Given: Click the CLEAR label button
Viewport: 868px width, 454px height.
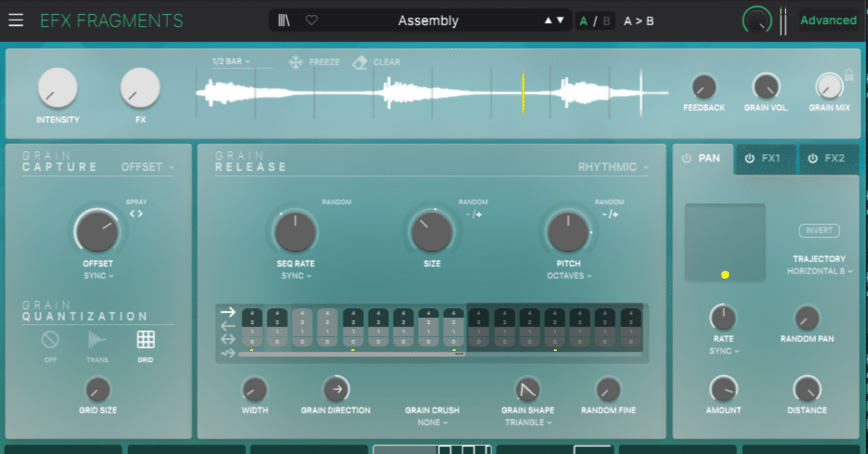Looking at the screenshot, I should pyautogui.click(x=387, y=62).
